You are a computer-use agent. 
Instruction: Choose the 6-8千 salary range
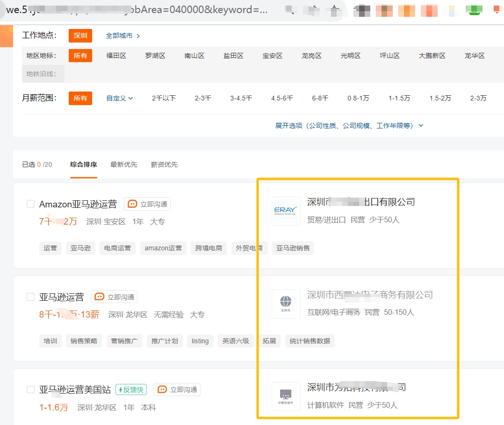(320, 98)
